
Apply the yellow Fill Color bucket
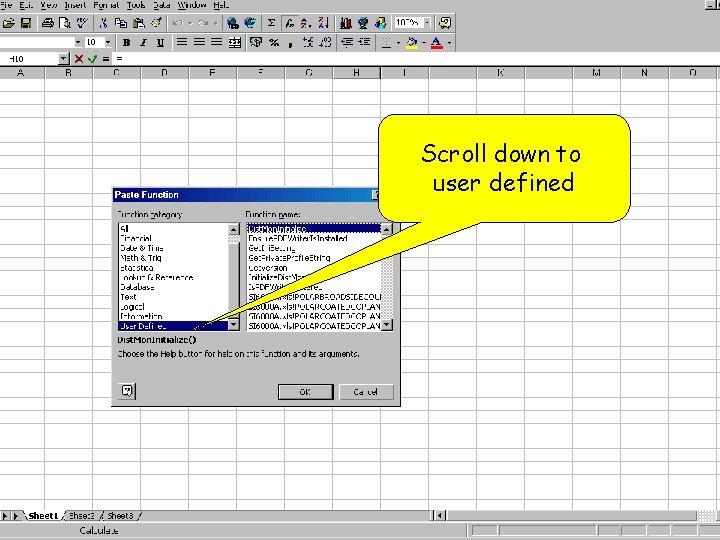[412, 43]
